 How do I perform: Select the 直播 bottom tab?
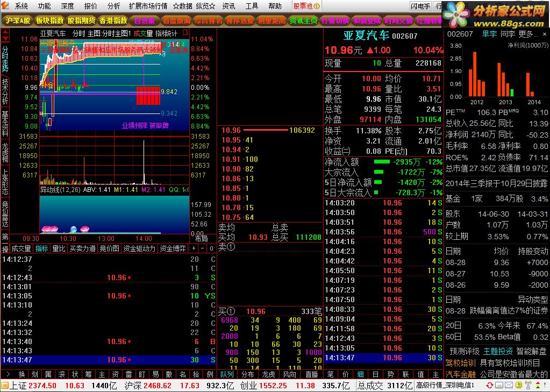point(311,374)
